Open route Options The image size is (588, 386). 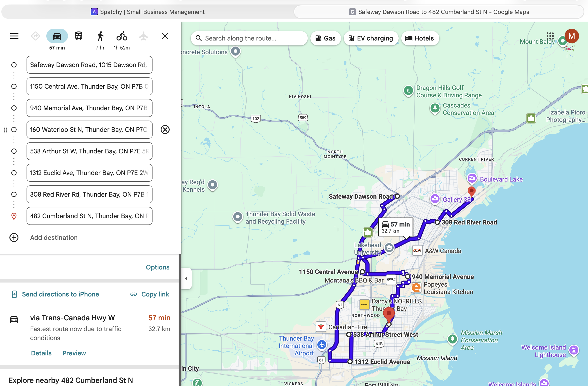pyautogui.click(x=158, y=267)
